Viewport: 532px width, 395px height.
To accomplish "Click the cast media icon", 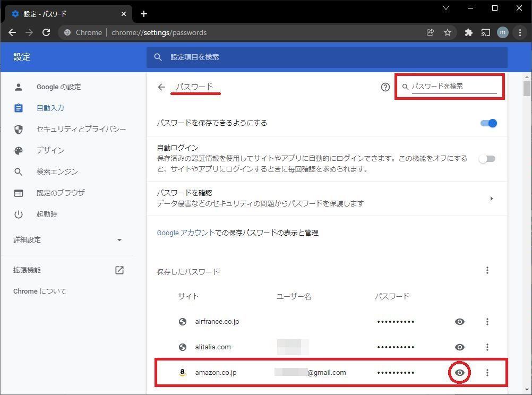I will 485,32.
